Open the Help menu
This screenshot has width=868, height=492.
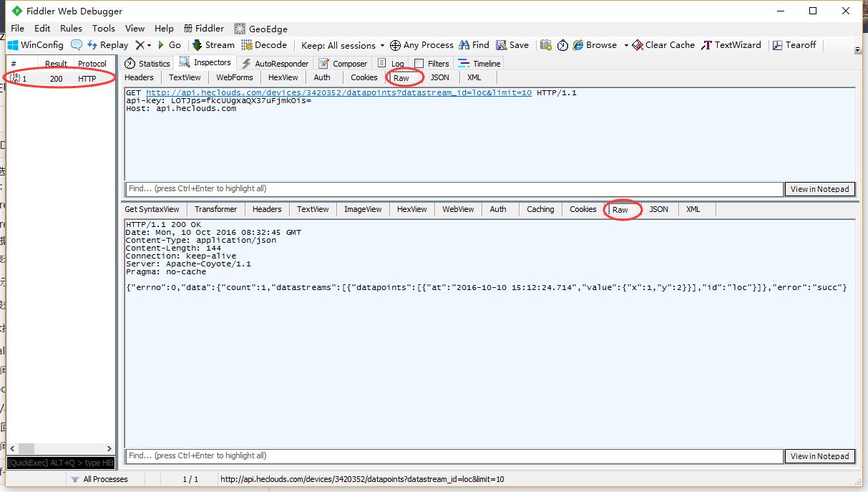[164, 29]
